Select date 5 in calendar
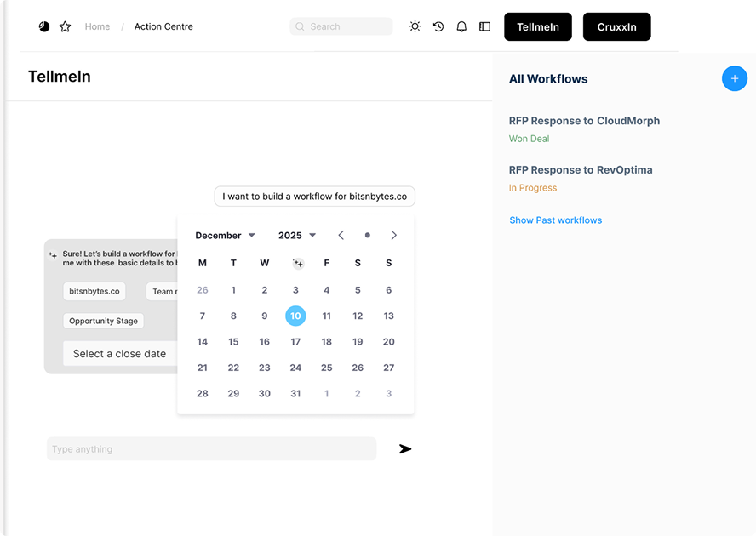 point(358,290)
